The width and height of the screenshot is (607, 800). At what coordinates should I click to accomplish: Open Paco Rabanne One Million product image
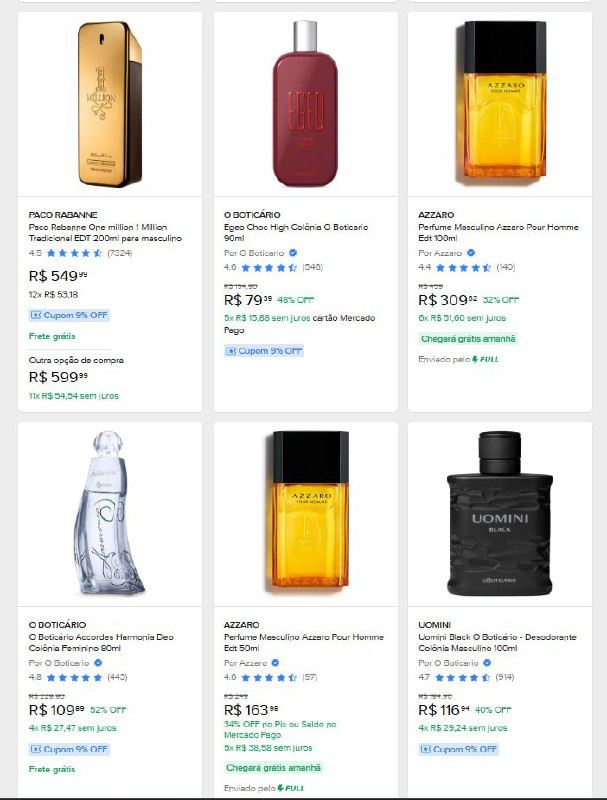coord(109,105)
